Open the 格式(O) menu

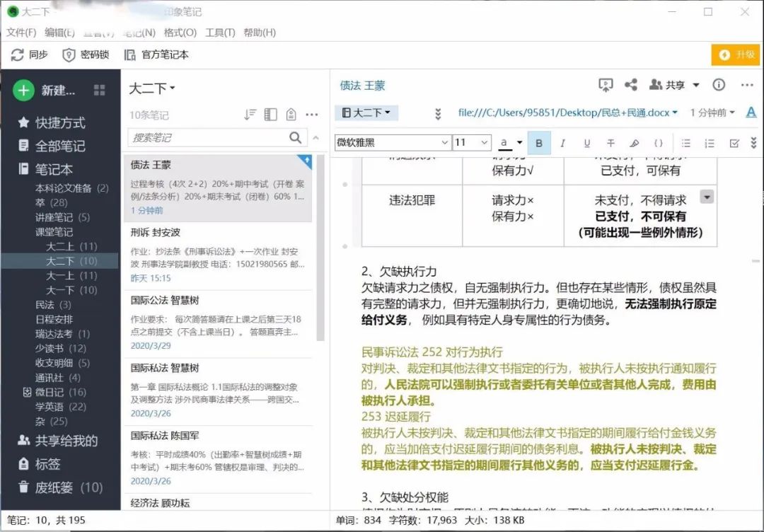pyautogui.click(x=180, y=33)
